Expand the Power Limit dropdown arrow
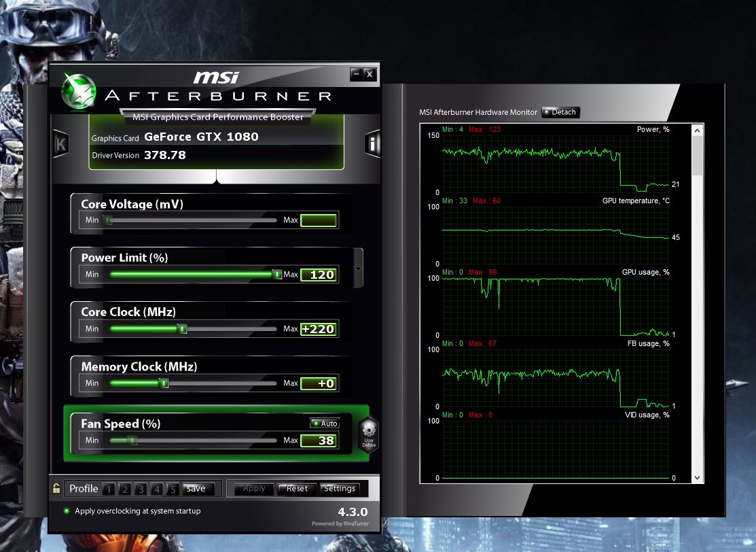The width and height of the screenshot is (756, 552). [x=358, y=269]
